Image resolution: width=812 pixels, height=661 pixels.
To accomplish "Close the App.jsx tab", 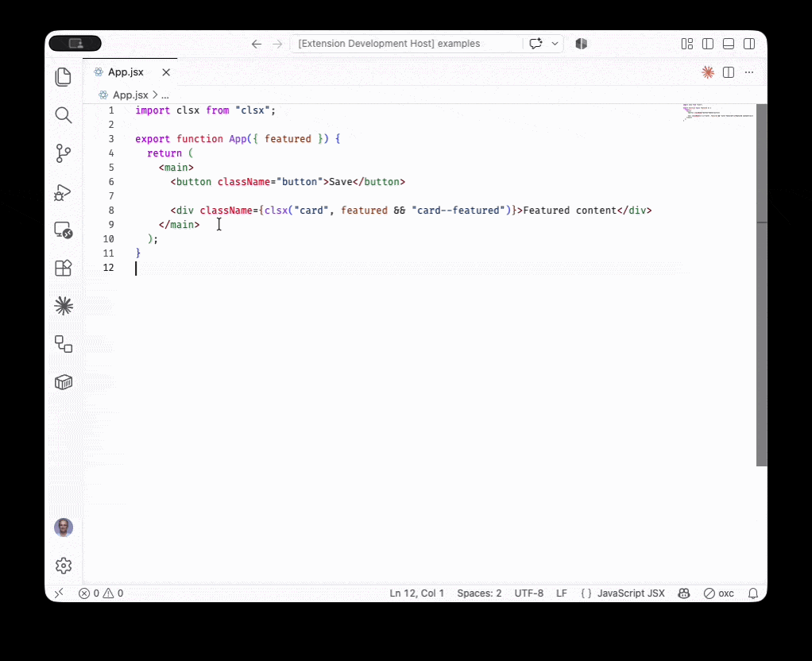I will (x=166, y=72).
